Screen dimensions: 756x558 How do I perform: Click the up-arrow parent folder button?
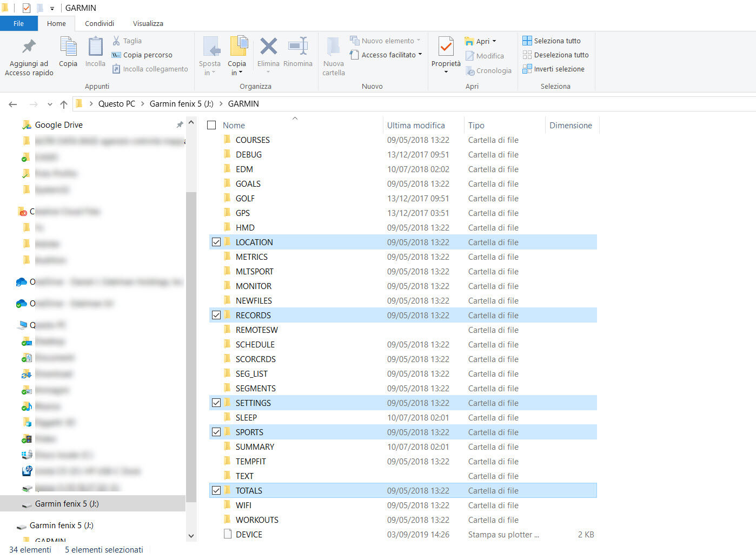click(x=64, y=104)
